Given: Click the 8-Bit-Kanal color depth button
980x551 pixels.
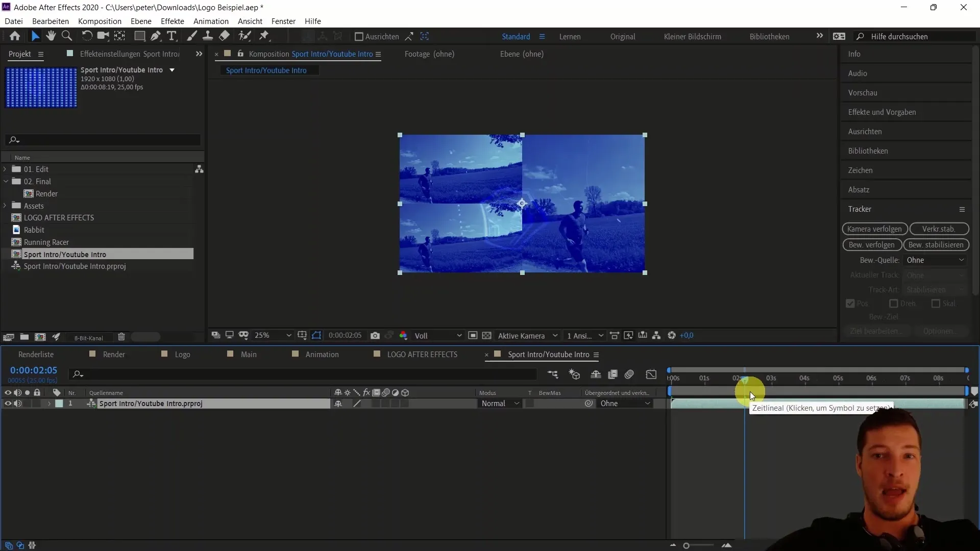Looking at the screenshot, I should (89, 338).
